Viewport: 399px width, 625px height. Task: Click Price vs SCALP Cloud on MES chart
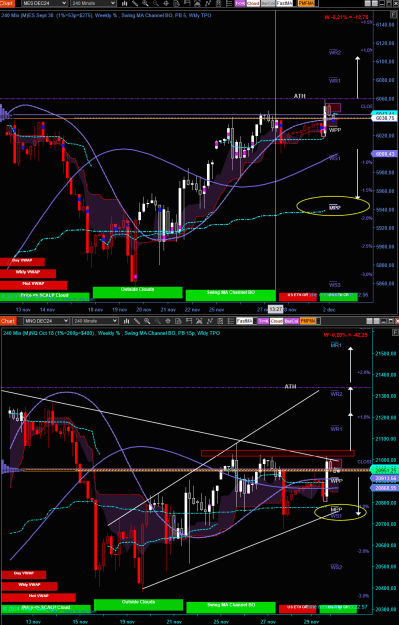coord(45,296)
